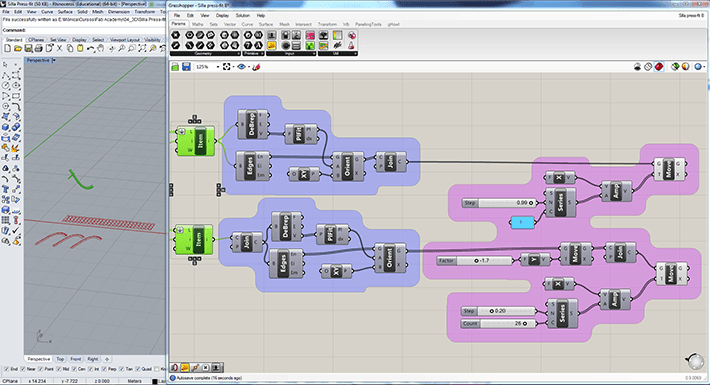Open the arrow next to the eye views icon
Image resolution: width=710 pixels, height=385 pixels.
click(x=249, y=67)
